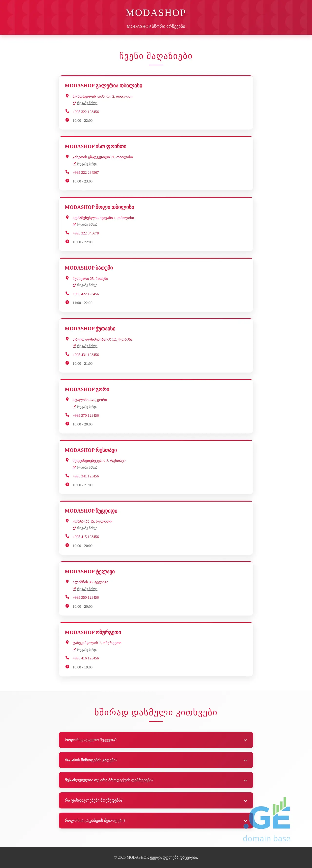312x868 pixels.
Task: Expand the fourth FAQ about discounts
Action: [x=156, y=800]
